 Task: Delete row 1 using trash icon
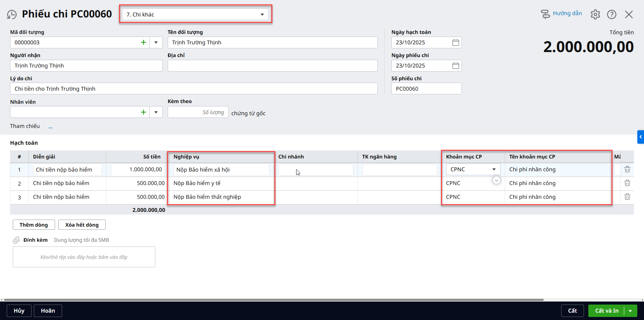[x=627, y=169]
